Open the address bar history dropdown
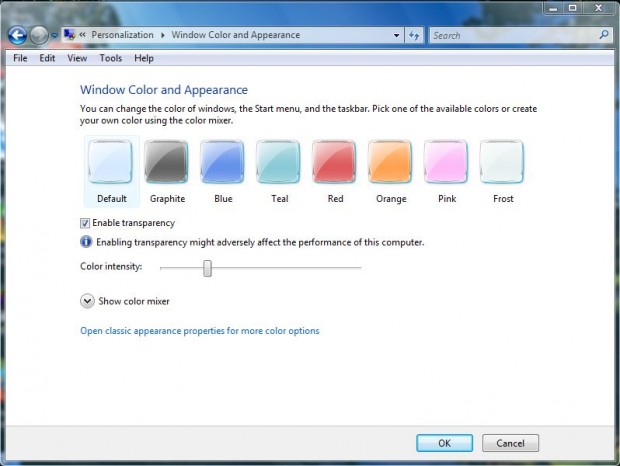 coord(394,35)
